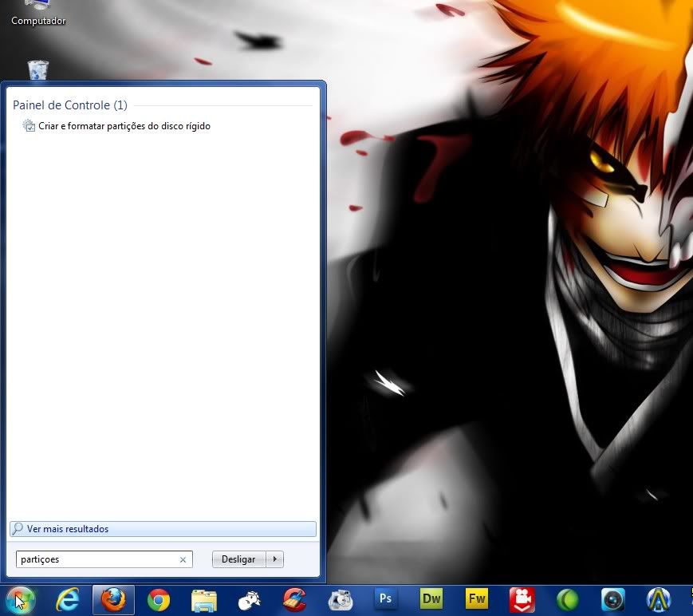Screen dimensions: 693x616
Task: Click the green crescent taskbar icon
Action: [568, 599]
